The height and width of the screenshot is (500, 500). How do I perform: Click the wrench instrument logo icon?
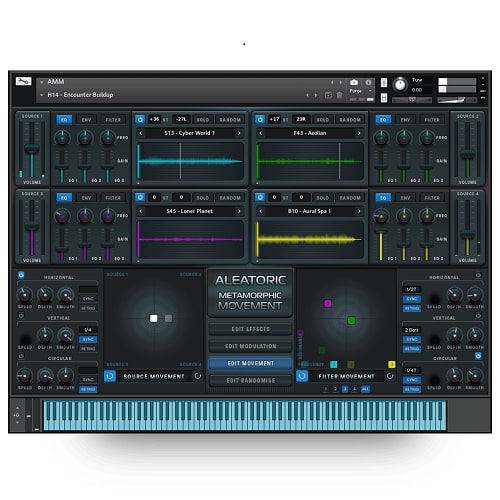click(x=23, y=81)
